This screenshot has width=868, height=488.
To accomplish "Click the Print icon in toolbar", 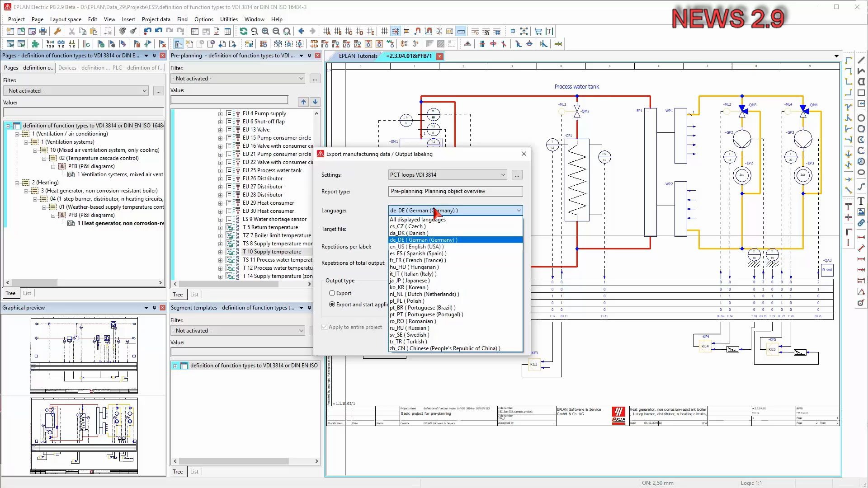I will tap(43, 31).
